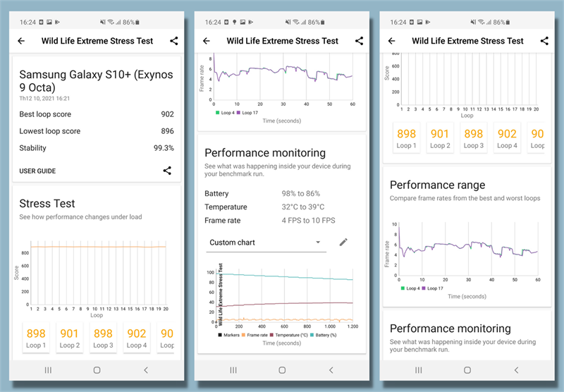Select Loop 1 card on right phone
Image resolution: width=564 pixels, height=392 pixels.
tap(407, 137)
